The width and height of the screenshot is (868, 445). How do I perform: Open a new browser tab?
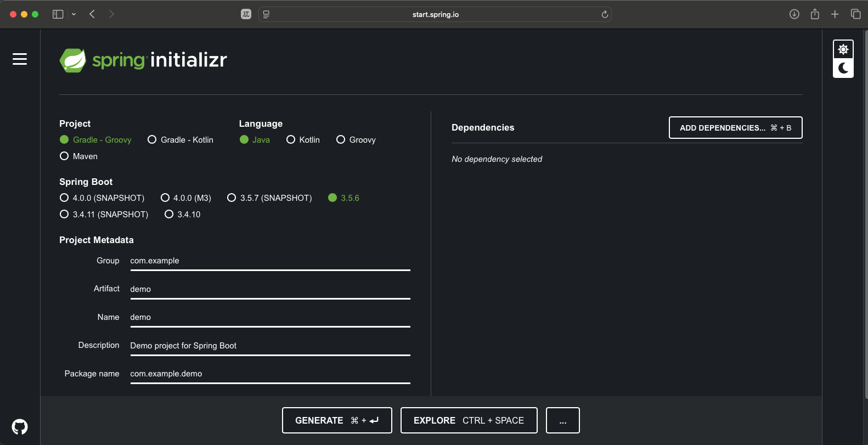pyautogui.click(x=835, y=14)
